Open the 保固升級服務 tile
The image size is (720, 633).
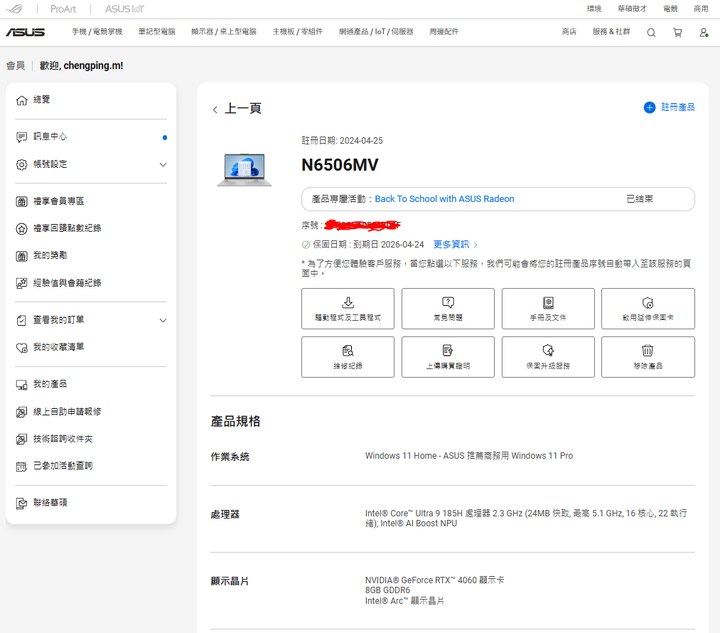pyautogui.click(x=548, y=357)
